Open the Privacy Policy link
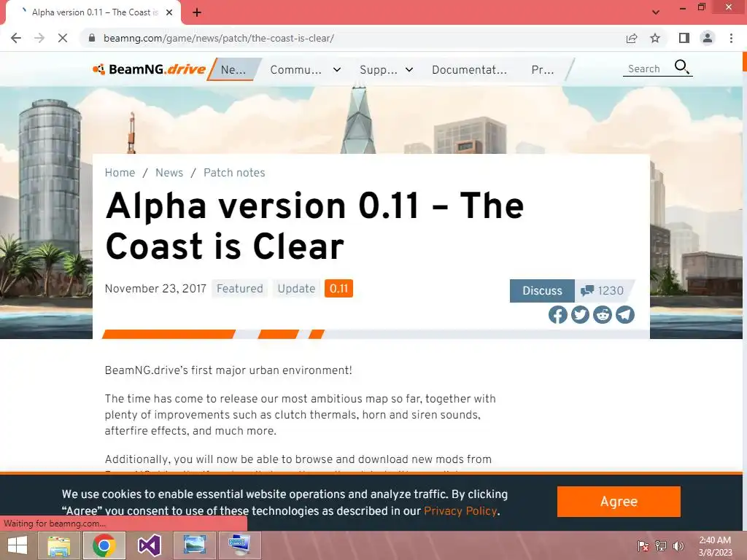This screenshot has height=560, width=747. pos(460,511)
